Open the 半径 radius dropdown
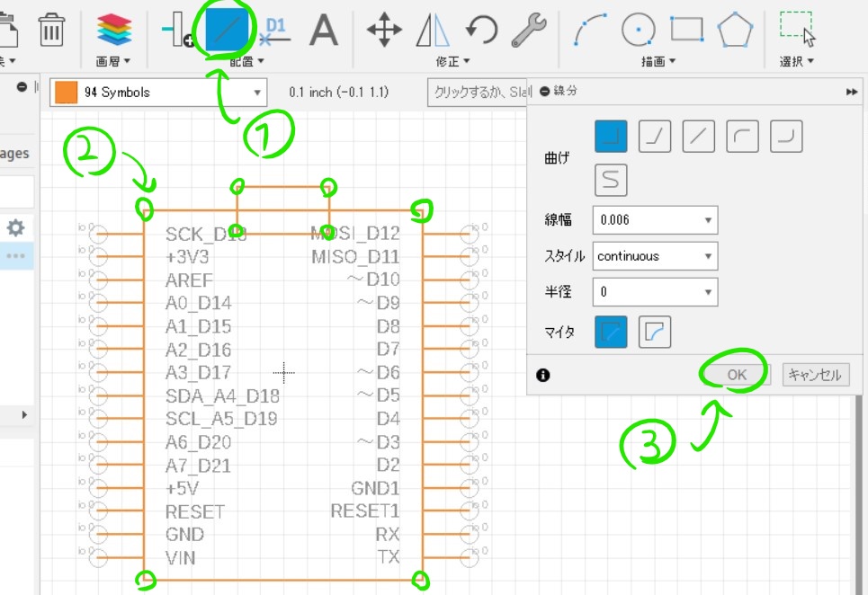 (655, 292)
